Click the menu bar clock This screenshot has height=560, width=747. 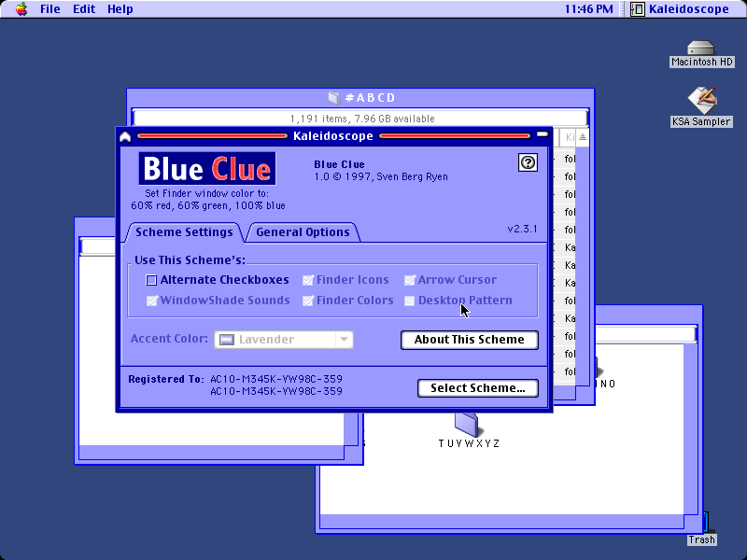pos(589,9)
